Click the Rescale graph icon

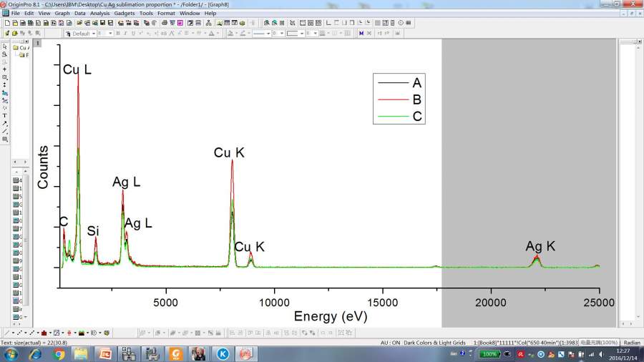click(x=293, y=23)
